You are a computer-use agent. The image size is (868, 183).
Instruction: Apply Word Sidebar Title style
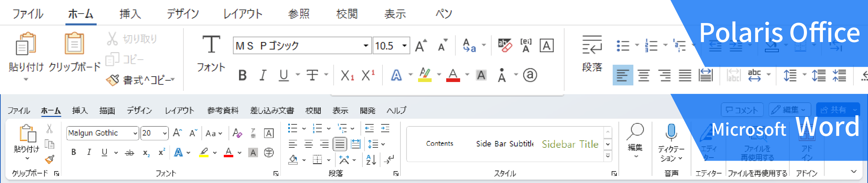click(x=570, y=144)
